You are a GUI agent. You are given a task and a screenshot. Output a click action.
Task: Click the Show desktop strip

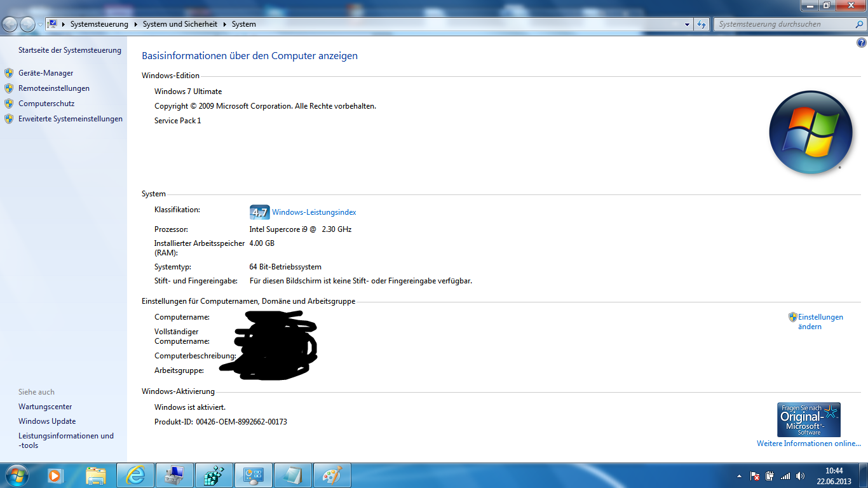pyautogui.click(x=864, y=475)
